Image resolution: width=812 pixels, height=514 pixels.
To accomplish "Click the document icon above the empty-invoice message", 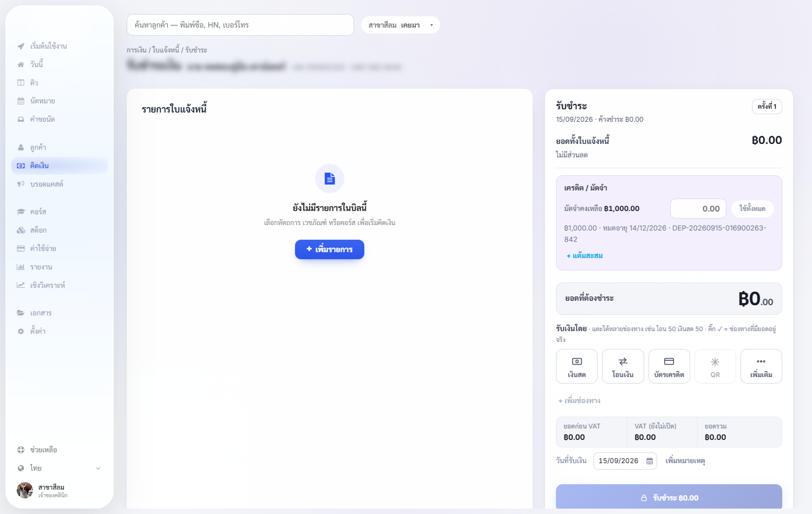I will (x=330, y=179).
